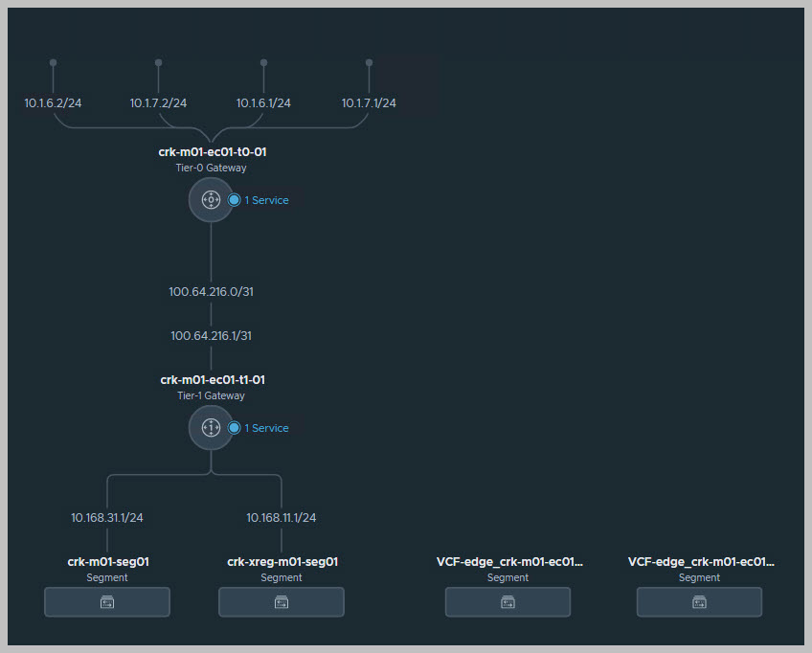Click the crk-m01-seg01 segment name
Viewport: 812px width, 653px height.
pos(107,562)
